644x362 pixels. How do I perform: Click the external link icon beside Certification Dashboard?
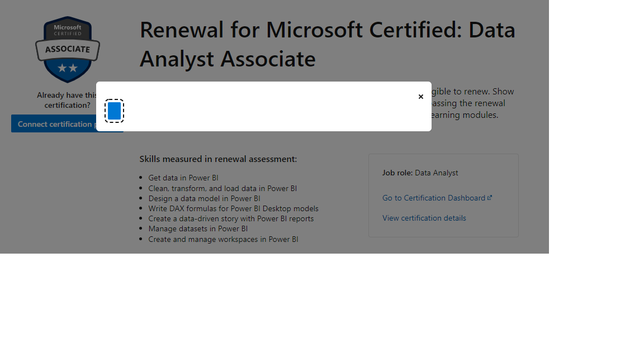(x=489, y=197)
